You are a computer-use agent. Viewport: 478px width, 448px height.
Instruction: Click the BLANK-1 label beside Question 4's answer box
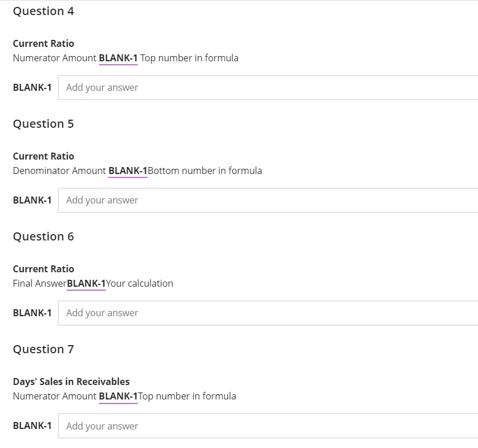[32, 87]
